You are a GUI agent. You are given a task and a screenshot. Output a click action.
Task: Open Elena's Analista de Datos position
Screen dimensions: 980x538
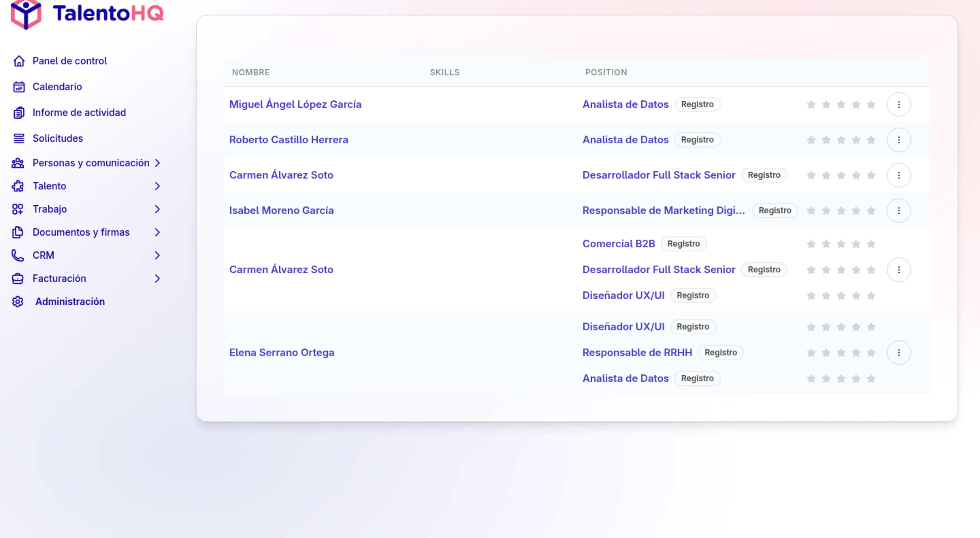click(x=625, y=378)
